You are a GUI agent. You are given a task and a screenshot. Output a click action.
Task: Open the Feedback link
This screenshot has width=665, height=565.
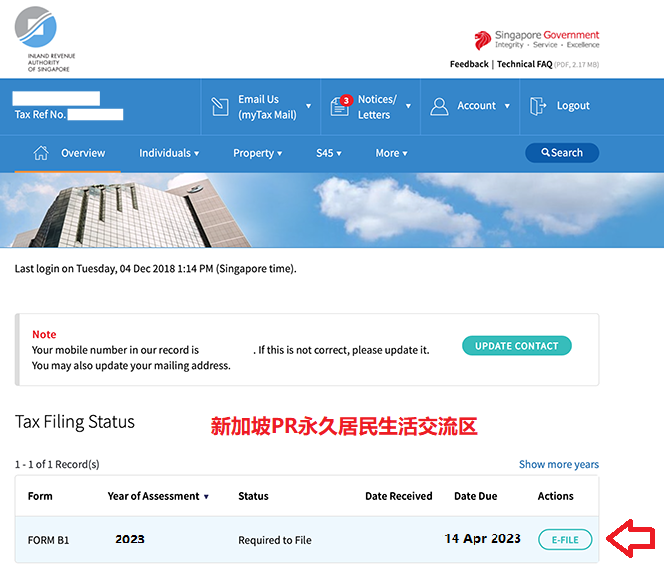tap(469, 64)
